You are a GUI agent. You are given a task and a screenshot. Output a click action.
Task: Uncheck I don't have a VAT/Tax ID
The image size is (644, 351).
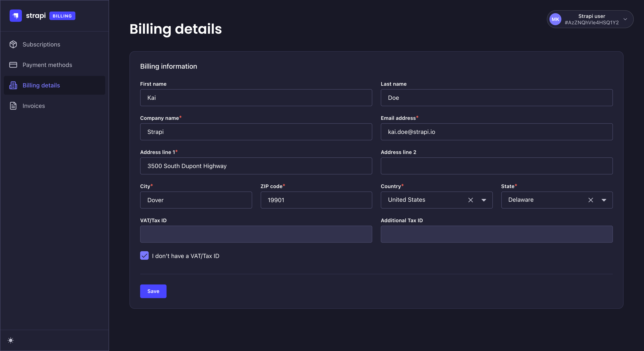pyautogui.click(x=144, y=256)
